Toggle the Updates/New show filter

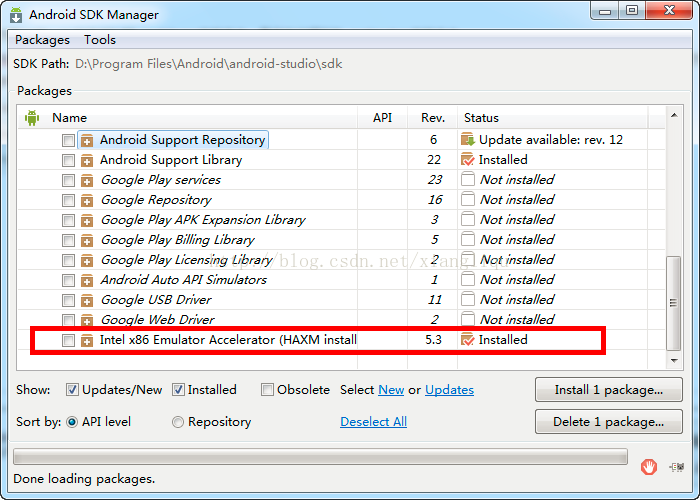(x=72, y=390)
